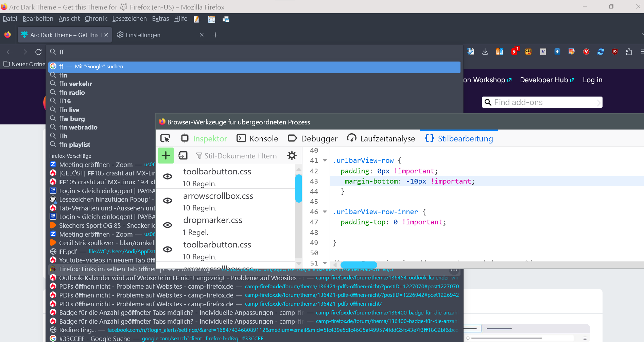Open the uBlock Origin extension

614,52
